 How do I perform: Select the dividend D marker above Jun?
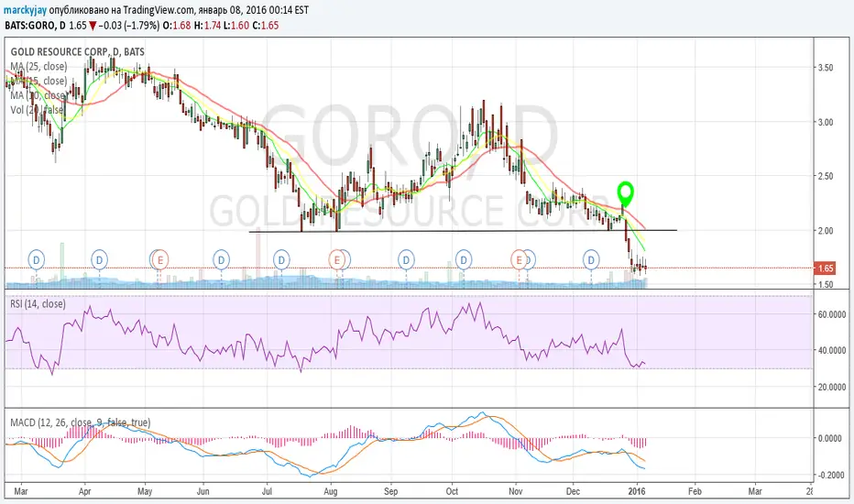click(x=221, y=260)
